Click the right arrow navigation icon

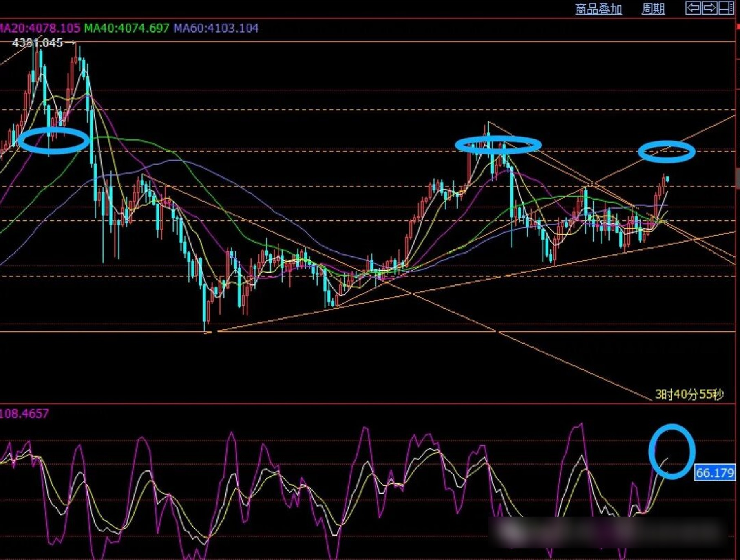pyautogui.click(x=709, y=8)
